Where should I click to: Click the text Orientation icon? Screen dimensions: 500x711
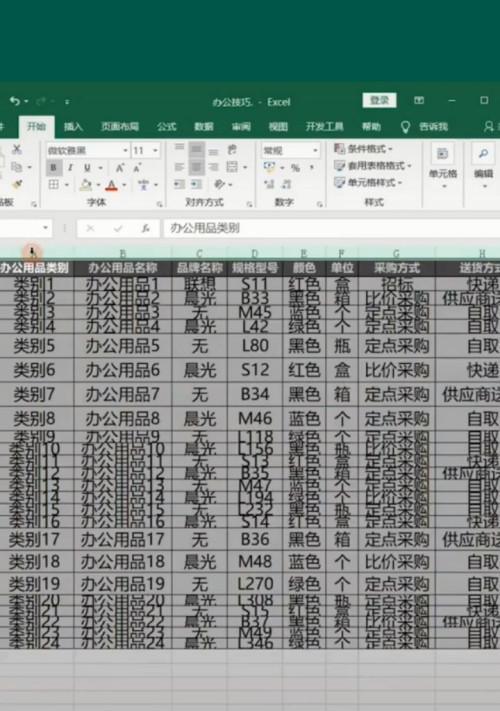coord(219,184)
